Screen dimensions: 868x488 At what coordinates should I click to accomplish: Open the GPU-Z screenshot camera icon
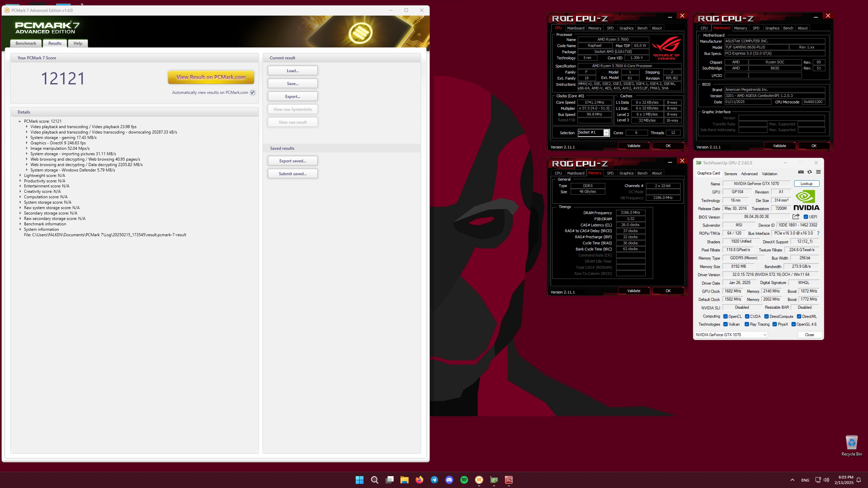(801, 172)
